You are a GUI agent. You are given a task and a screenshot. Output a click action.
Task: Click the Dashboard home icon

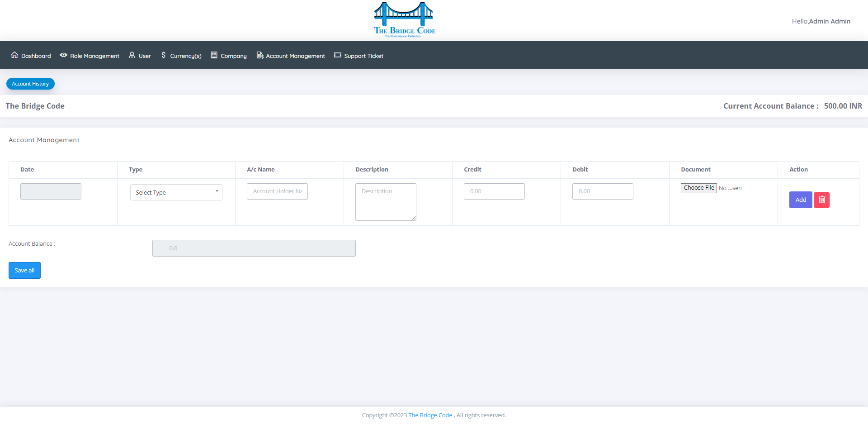click(14, 55)
